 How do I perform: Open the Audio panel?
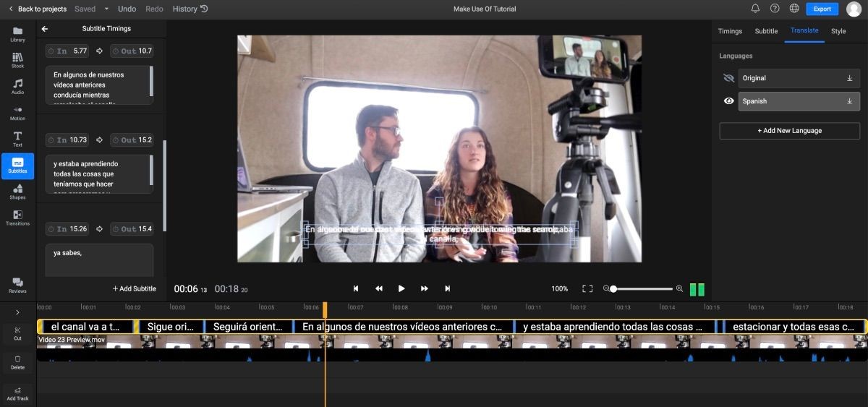click(x=17, y=87)
